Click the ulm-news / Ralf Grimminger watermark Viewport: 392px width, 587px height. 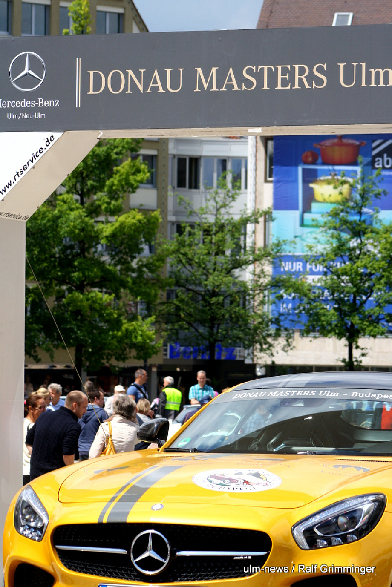coord(309,569)
